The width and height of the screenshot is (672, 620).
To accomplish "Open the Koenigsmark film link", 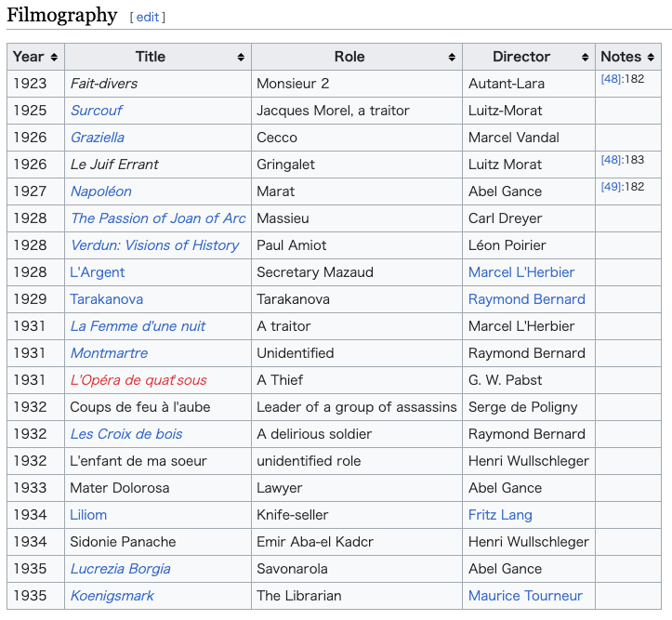I will point(112,596).
